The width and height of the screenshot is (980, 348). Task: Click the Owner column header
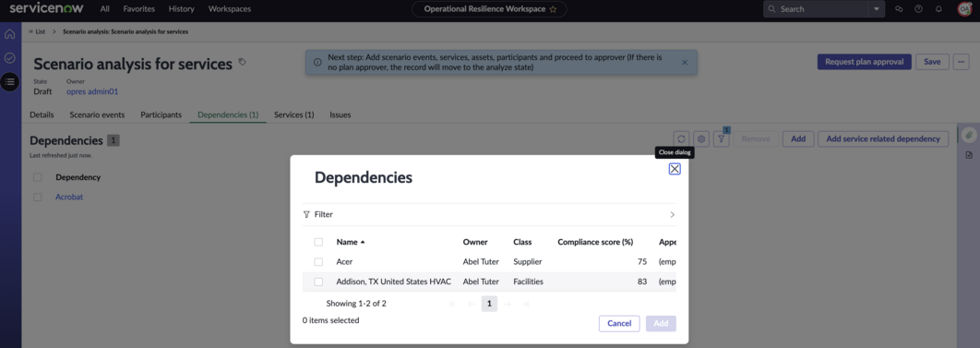pyautogui.click(x=475, y=242)
